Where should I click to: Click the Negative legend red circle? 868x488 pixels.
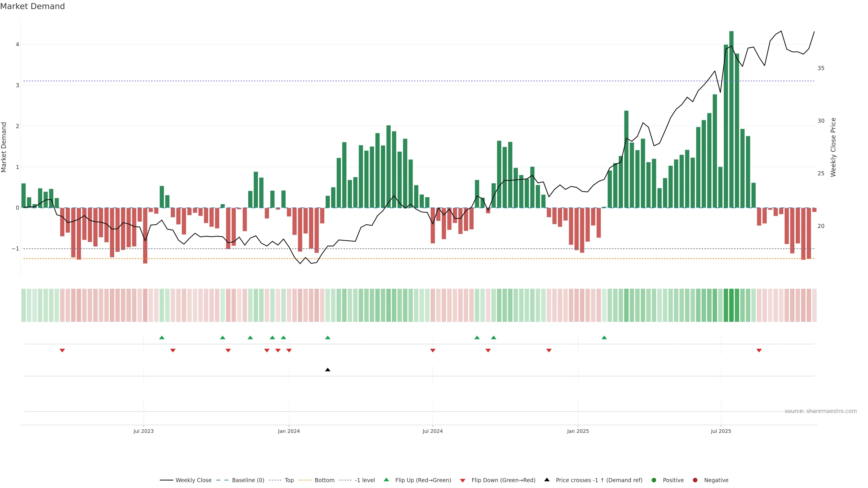pyautogui.click(x=695, y=480)
